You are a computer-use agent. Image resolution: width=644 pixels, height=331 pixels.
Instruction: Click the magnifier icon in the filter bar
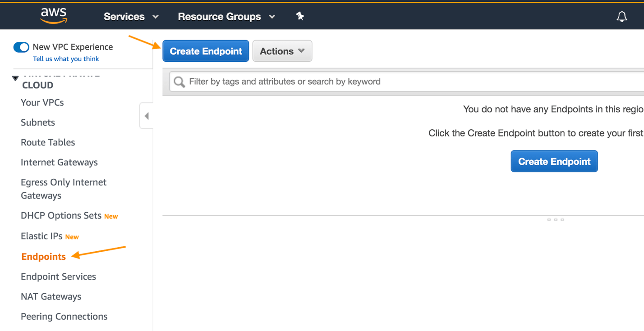pyautogui.click(x=179, y=82)
